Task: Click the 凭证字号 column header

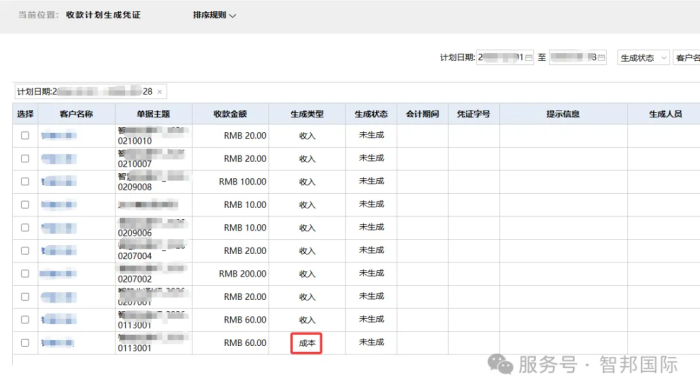Action: coord(474,114)
